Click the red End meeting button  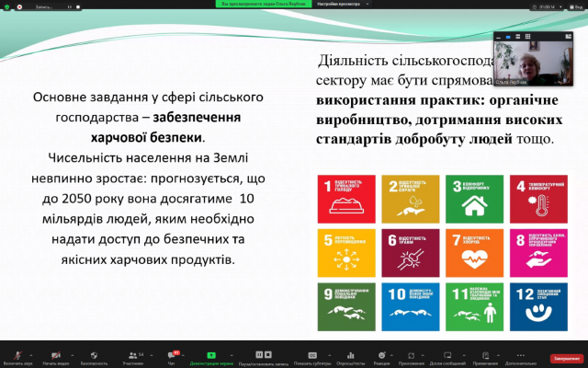pyautogui.click(x=567, y=359)
